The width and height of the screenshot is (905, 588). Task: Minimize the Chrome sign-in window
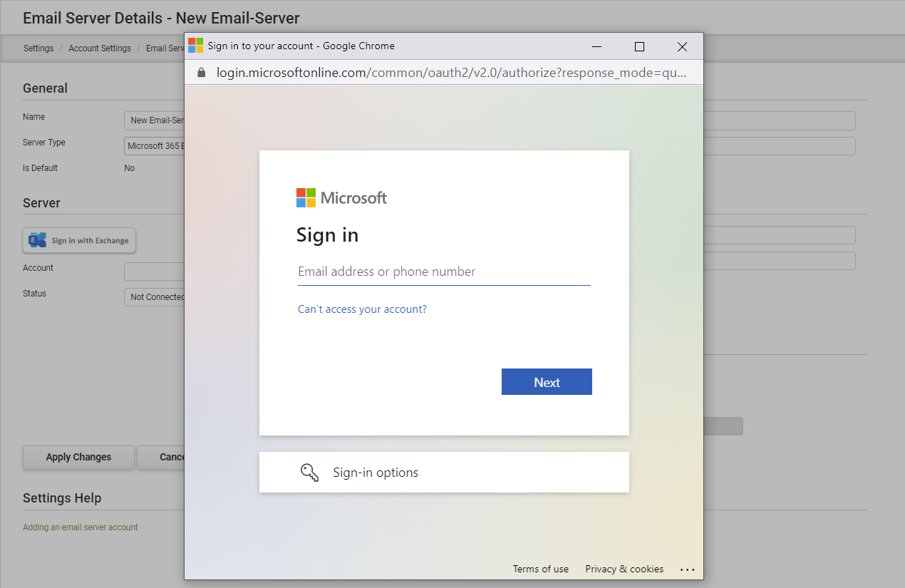(596, 46)
